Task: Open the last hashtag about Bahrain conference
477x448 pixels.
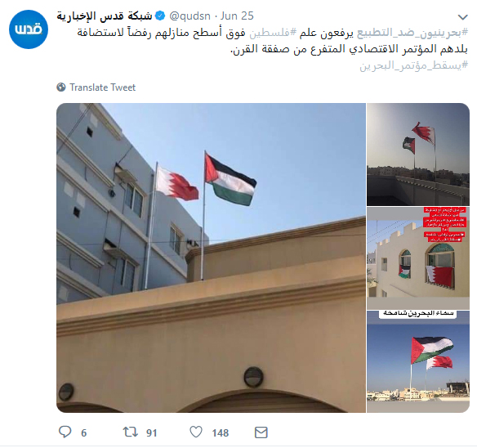Action: (x=414, y=65)
